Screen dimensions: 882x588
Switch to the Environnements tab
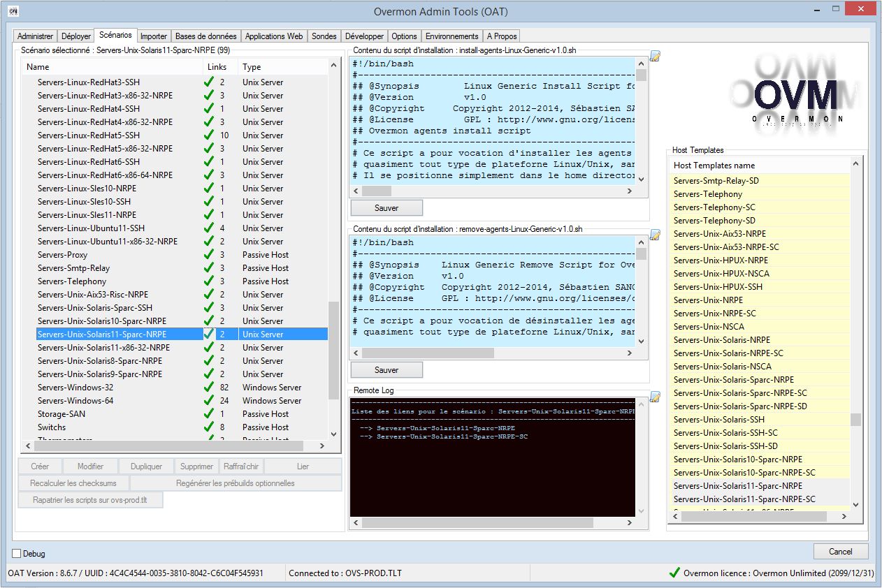[x=452, y=36]
